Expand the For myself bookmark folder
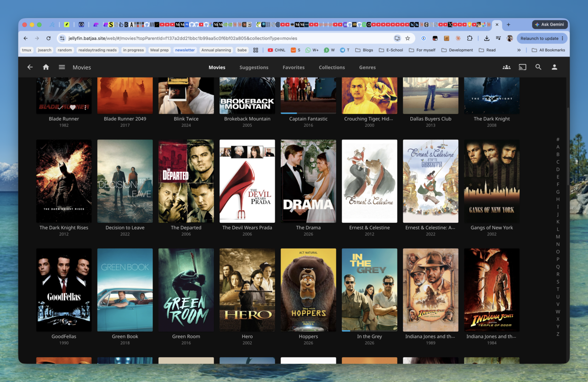This screenshot has width=588, height=382. (x=422, y=50)
